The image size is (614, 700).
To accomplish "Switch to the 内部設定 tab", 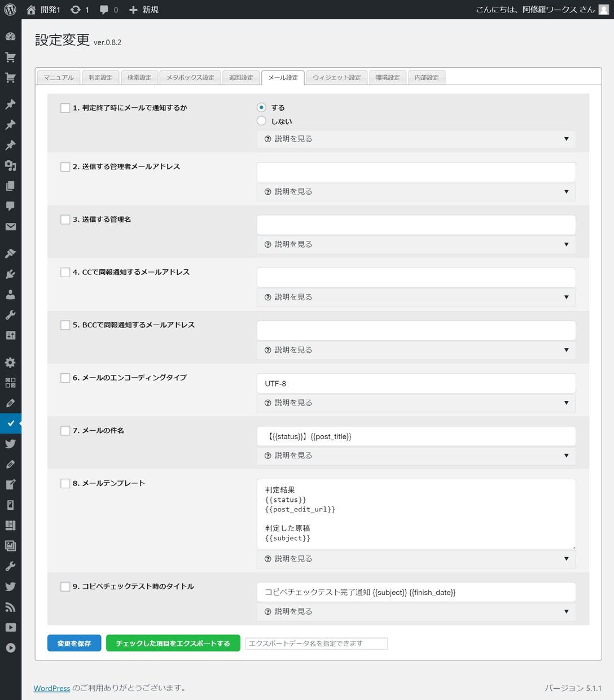I will 427,77.
